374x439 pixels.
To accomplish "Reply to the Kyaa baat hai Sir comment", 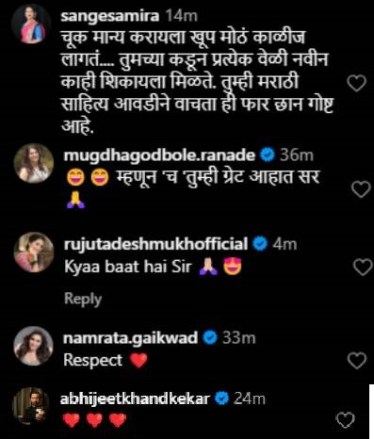I will (x=83, y=299).
